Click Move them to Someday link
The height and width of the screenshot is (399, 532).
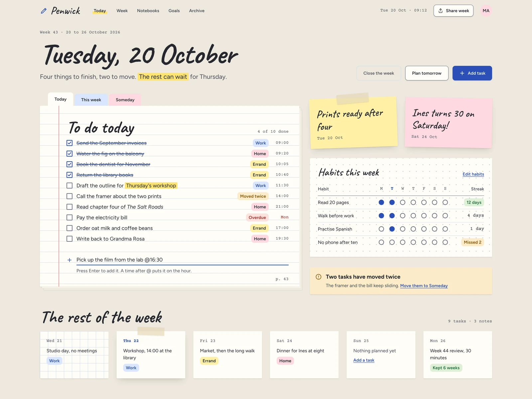tap(424, 286)
